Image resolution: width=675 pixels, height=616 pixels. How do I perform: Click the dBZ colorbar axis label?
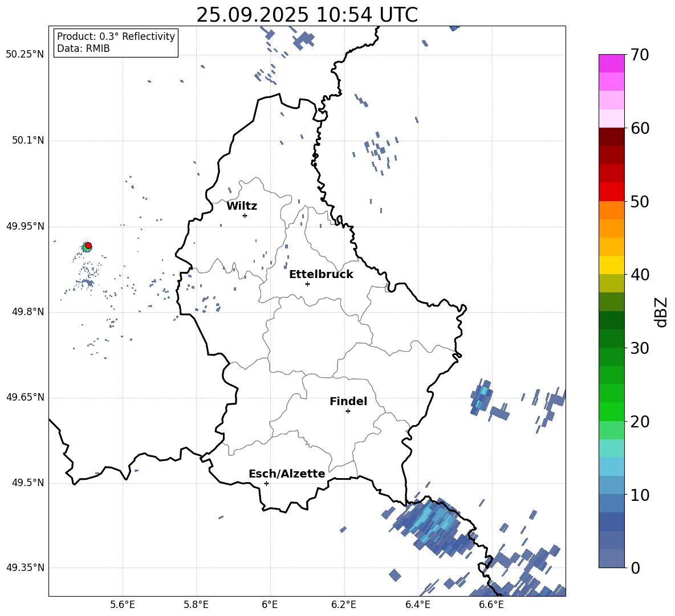point(661,312)
